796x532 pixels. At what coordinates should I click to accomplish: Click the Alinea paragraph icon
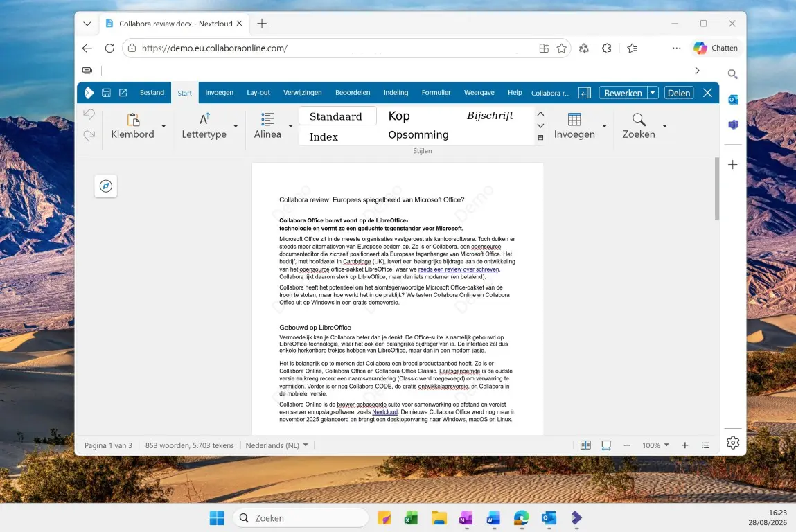click(x=267, y=119)
